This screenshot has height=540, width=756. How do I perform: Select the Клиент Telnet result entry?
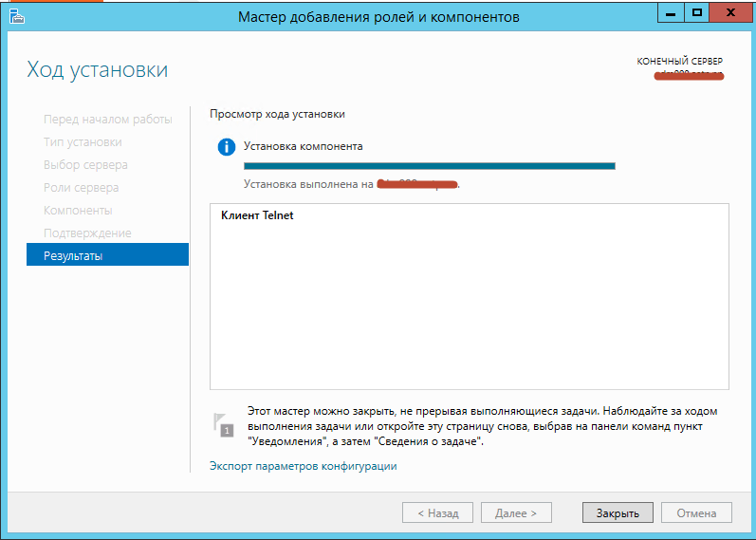coord(257,215)
